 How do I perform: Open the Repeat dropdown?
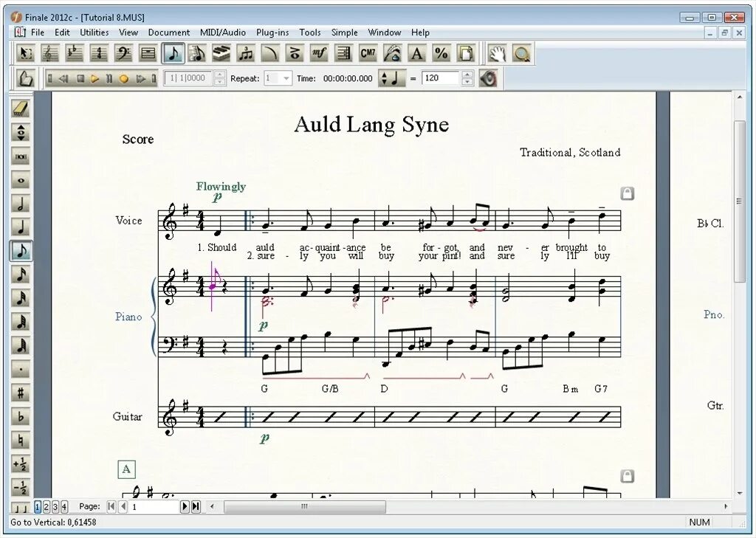click(x=286, y=78)
